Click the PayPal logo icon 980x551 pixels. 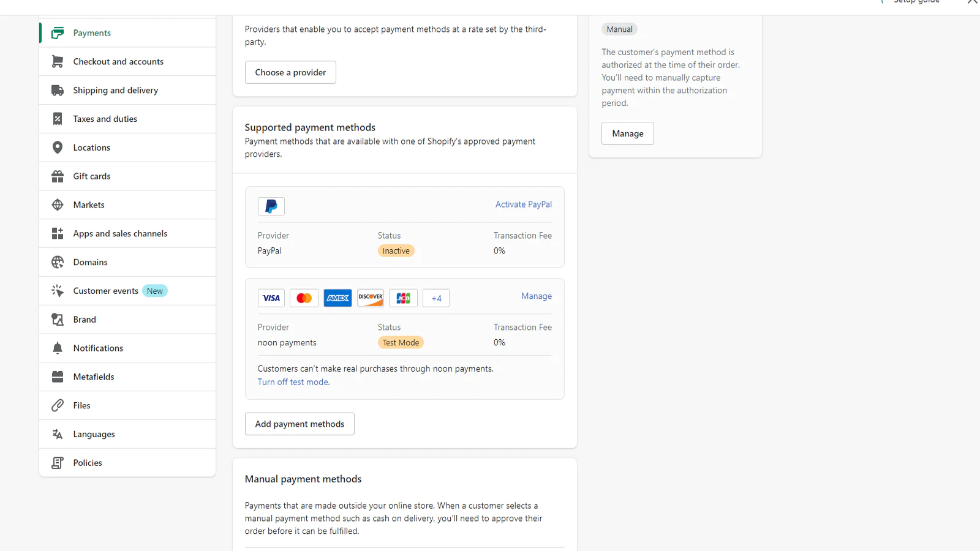[271, 206]
